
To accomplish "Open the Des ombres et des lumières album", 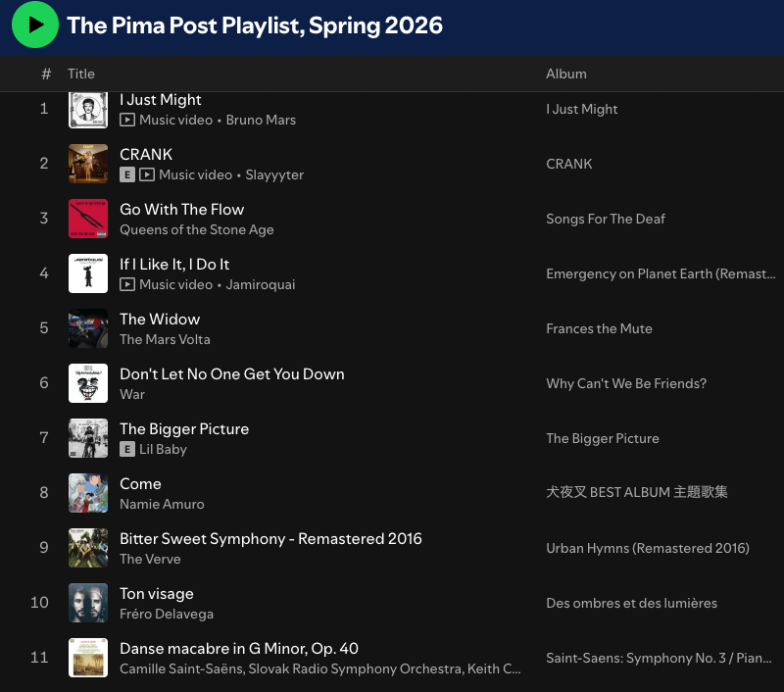I will (631, 603).
